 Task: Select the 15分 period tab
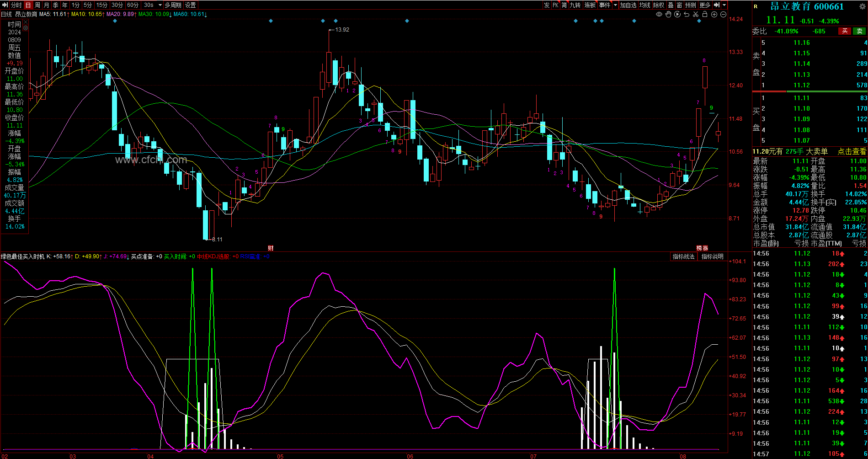[x=102, y=5]
